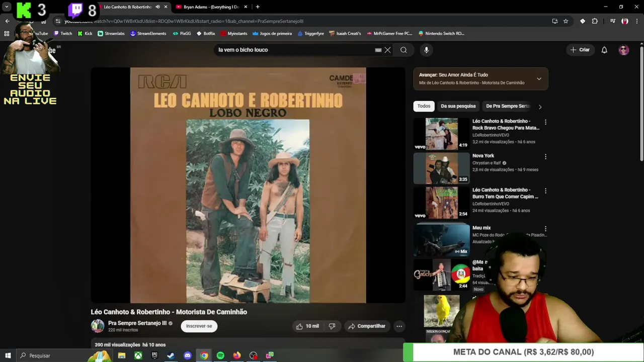Select the Todos filter chip
Screen dimensions: 644x362
pyautogui.click(x=424, y=106)
